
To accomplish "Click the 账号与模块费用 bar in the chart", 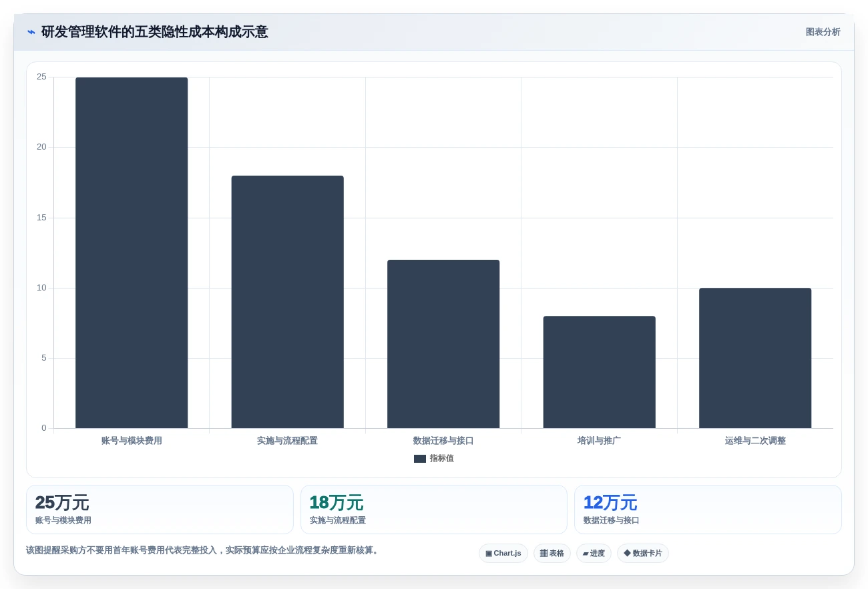I will pyautogui.click(x=132, y=252).
